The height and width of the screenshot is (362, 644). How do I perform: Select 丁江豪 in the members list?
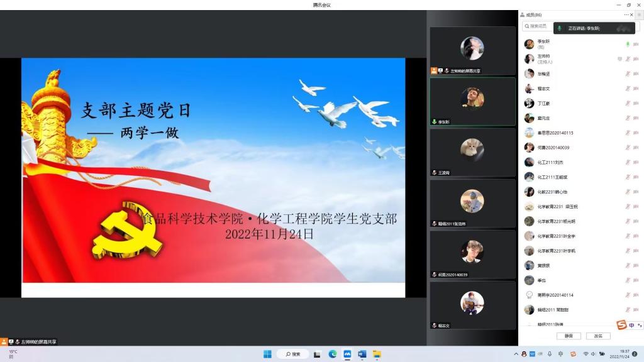[543, 103]
